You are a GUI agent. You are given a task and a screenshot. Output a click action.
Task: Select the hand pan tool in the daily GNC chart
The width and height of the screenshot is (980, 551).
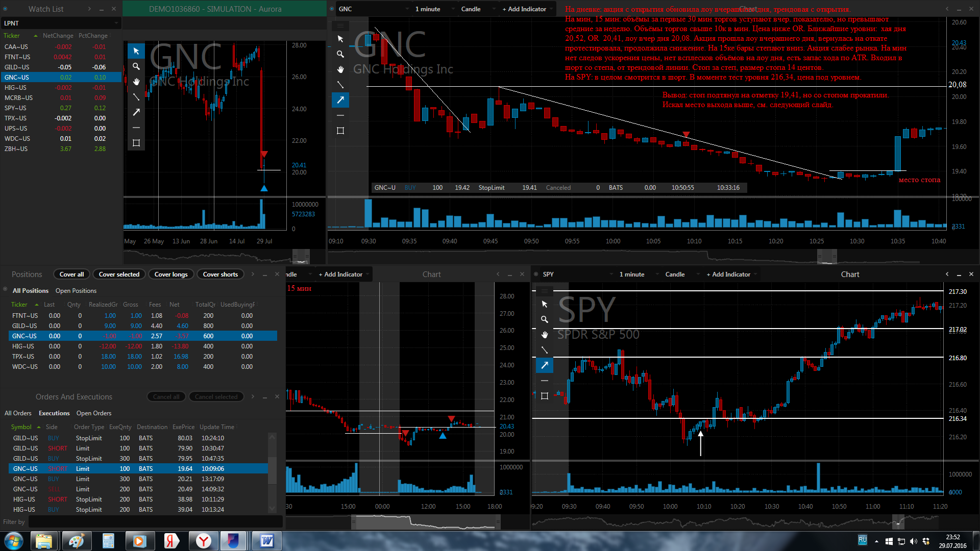(136, 82)
